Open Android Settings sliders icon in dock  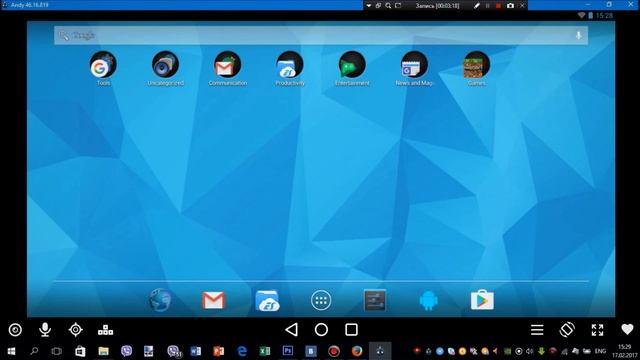click(x=375, y=300)
